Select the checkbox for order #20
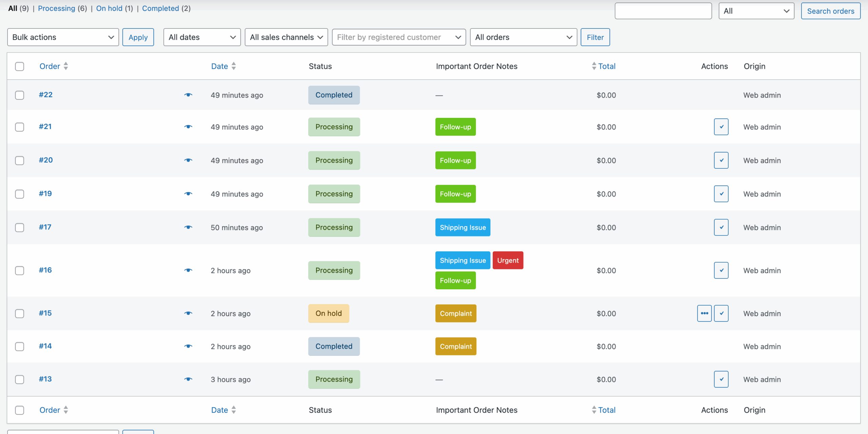Image resolution: width=868 pixels, height=434 pixels. pyautogui.click(x=20, y=161)
